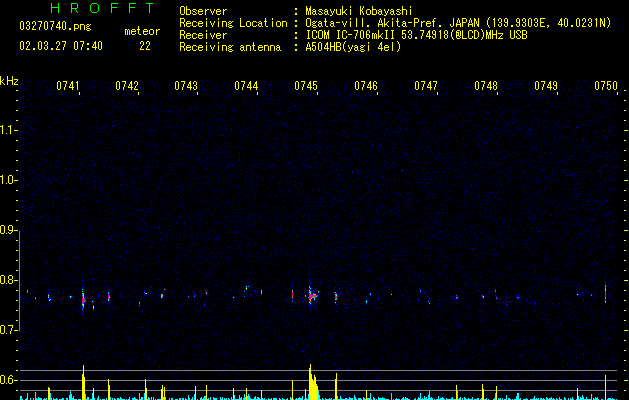Click the 0747 time marker
The height and width of the screenshot is (400, 629).
pos(426,86)
